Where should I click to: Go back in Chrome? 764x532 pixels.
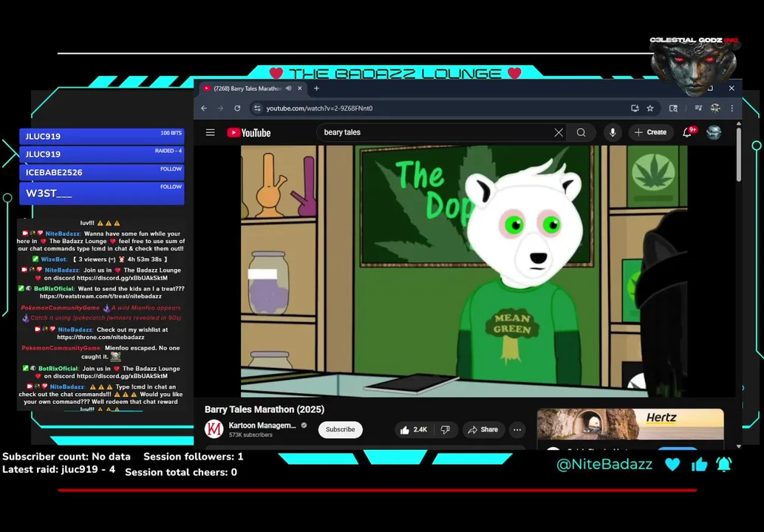(x=204, y=108)
